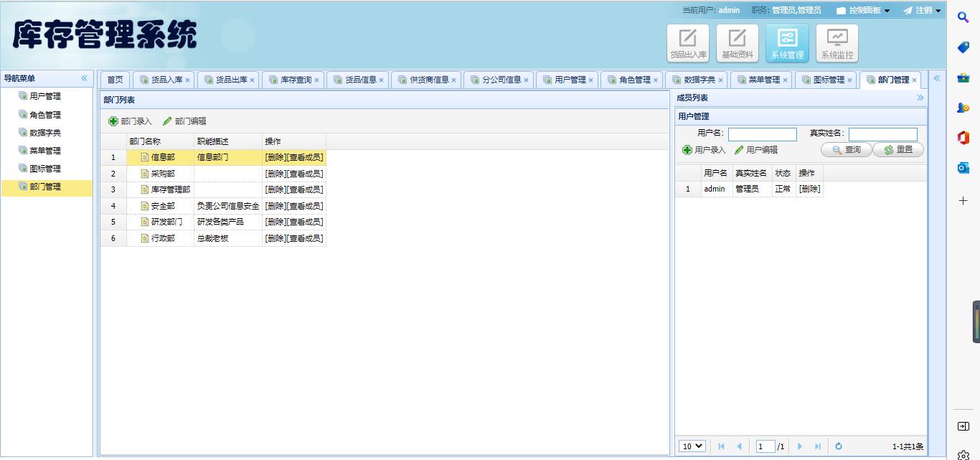Open the Edge sidebar search icon

point(963,18)
